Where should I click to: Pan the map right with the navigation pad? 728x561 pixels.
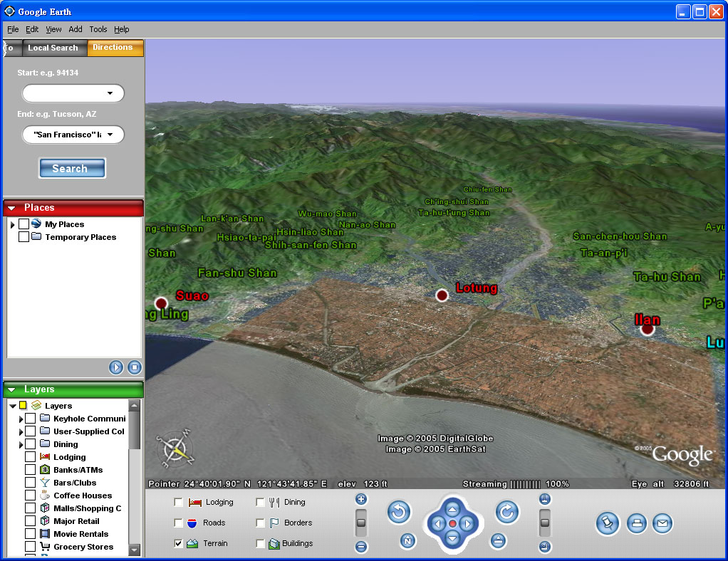coord(467,524)
